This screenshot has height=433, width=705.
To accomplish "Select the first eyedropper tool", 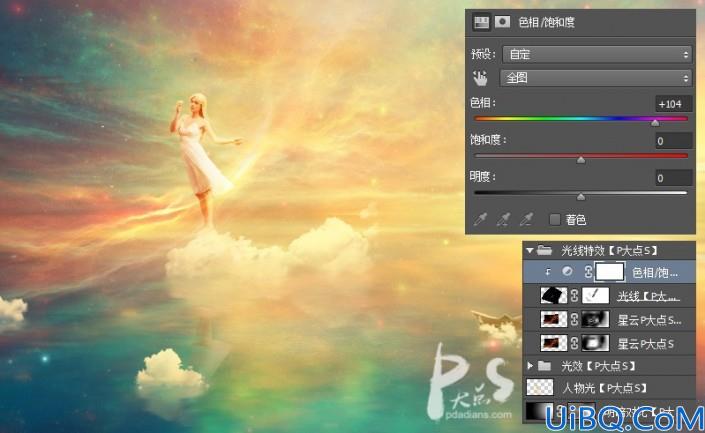I will point(481,219).
